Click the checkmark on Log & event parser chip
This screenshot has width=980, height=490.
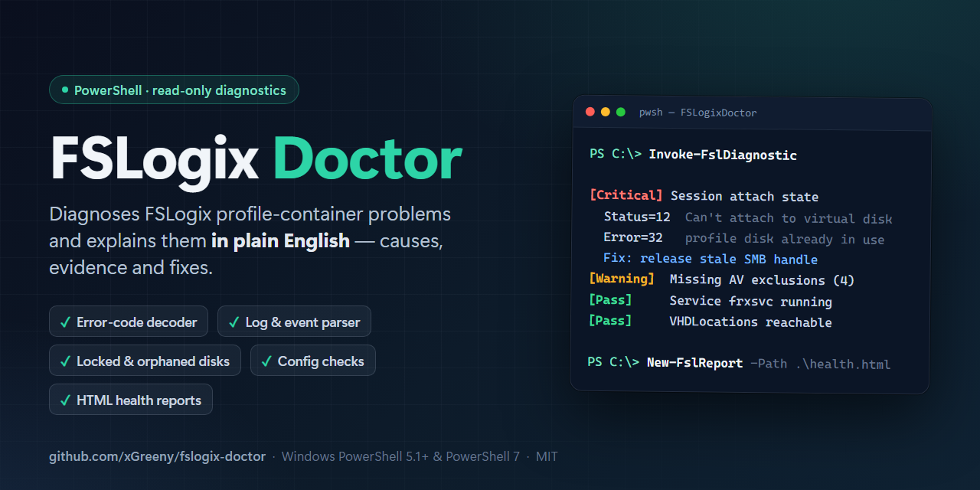[234, 322]
